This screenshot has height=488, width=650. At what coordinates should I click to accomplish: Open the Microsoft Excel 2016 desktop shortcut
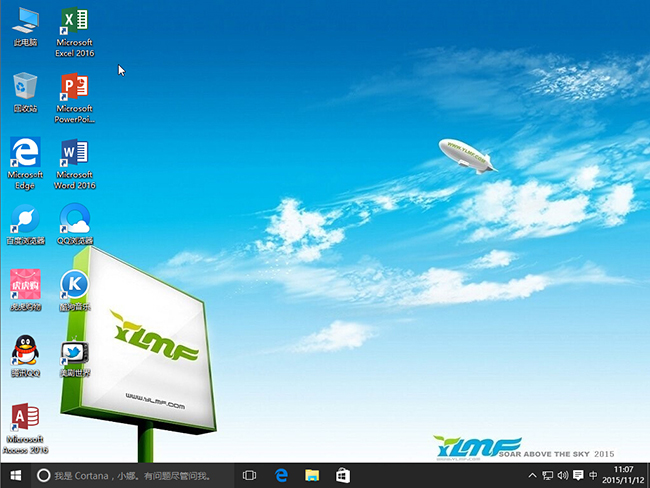[x=74, y=22]
